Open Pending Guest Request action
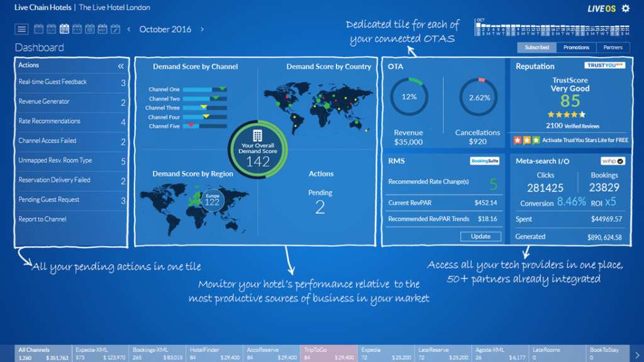The image size is (644, 362). [x=72, y=200]
